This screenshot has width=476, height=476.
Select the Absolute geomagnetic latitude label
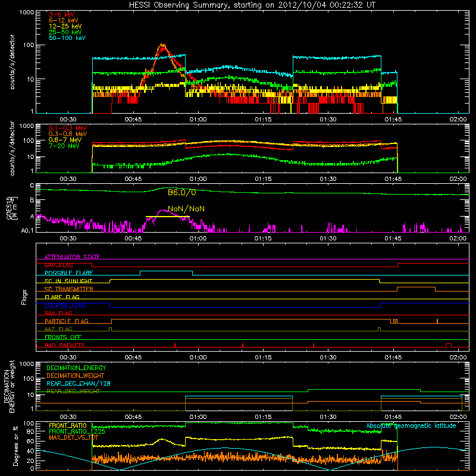pos(411,425)
